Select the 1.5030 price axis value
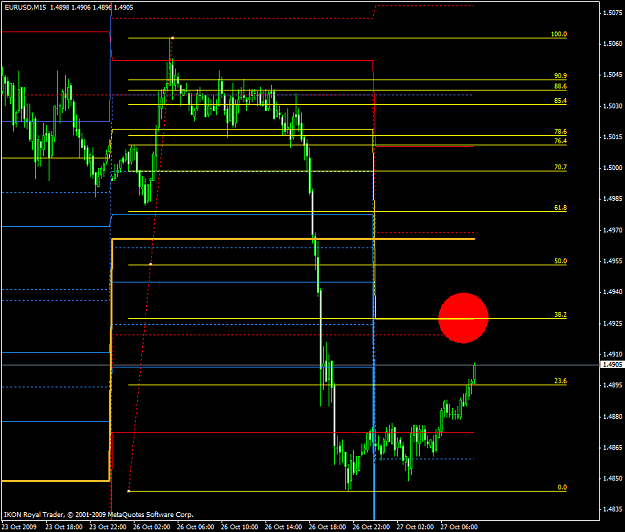This screenshot has width=625, height=532. pos(612,106)
